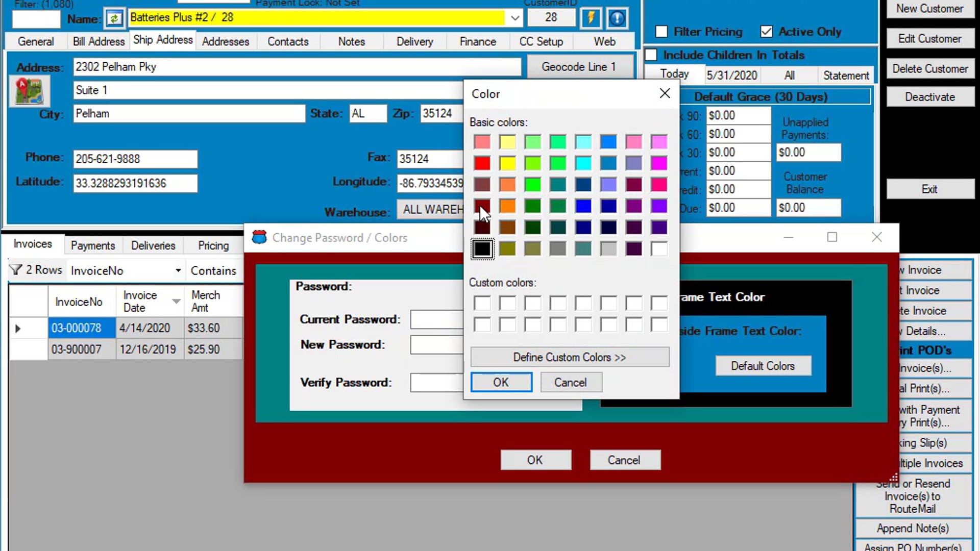This screenshot has height=551, width=980.
Task: Toggle the Filter Pricing checkbox
Action: [x=661, y=32]
